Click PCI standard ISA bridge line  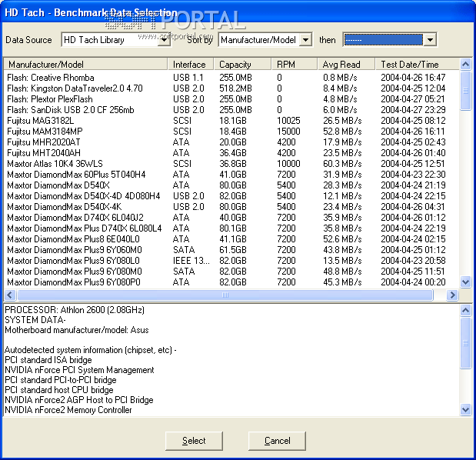(x=48, y=360)
